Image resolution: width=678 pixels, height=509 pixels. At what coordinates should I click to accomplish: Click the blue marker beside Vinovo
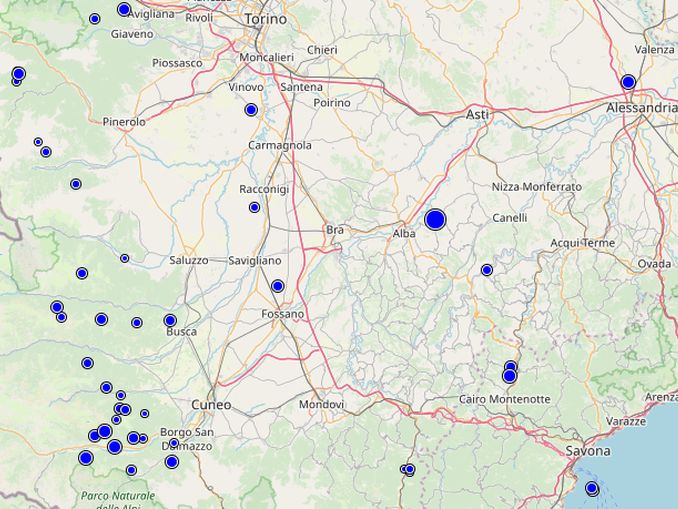click(251, 110)
